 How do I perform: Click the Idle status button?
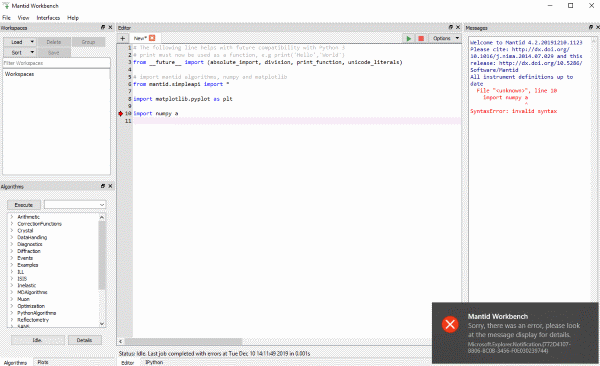(38, 340)
